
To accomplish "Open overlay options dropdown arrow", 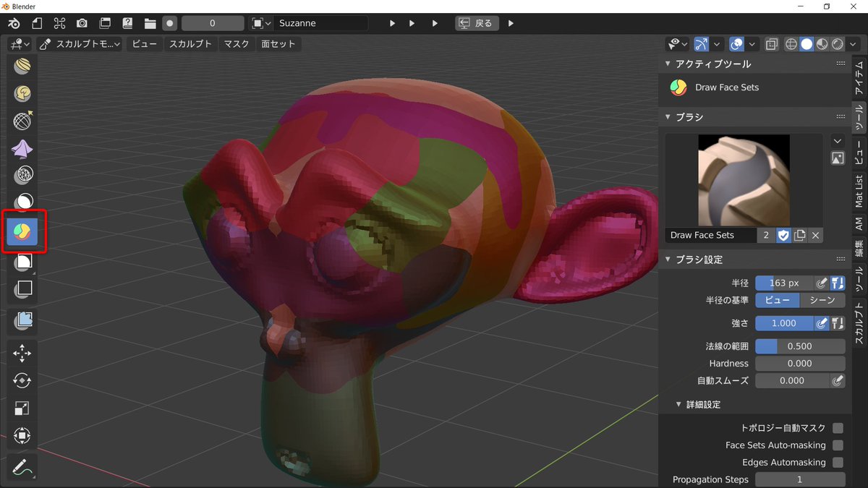I will point(752,44).
